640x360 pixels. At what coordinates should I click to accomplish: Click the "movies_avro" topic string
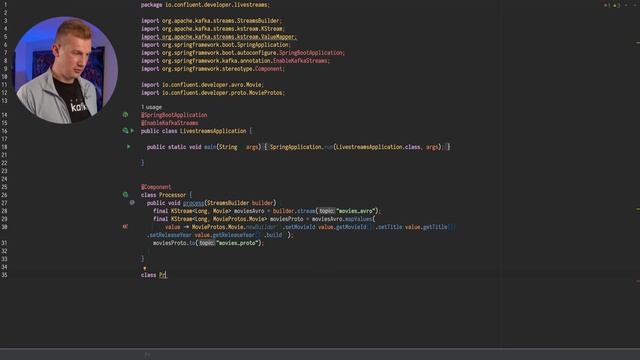(x=356, y=211)
